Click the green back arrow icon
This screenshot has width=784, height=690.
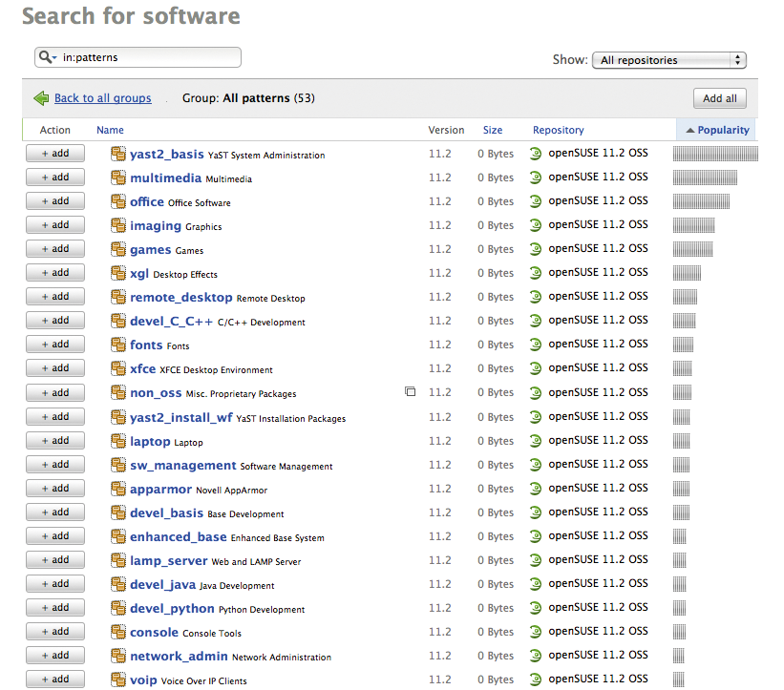(41, 97)
